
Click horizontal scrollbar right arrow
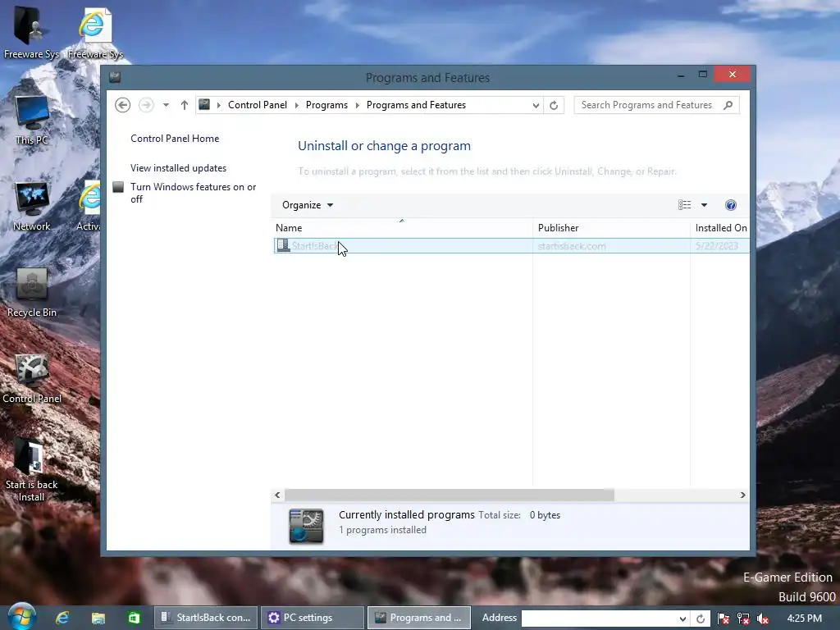[742, 495]
